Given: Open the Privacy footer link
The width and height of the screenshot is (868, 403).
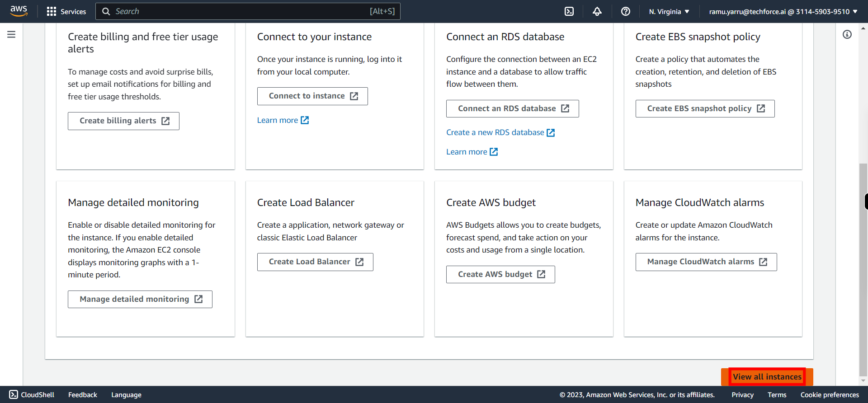Looking at the screenshot, I should pos(742,395).
